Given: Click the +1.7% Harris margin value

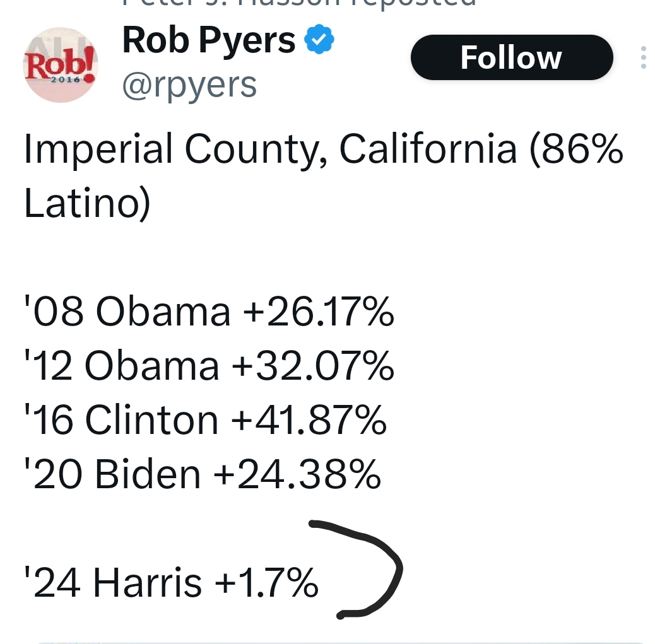Looking at the screenshot, I should click(266, 582).
